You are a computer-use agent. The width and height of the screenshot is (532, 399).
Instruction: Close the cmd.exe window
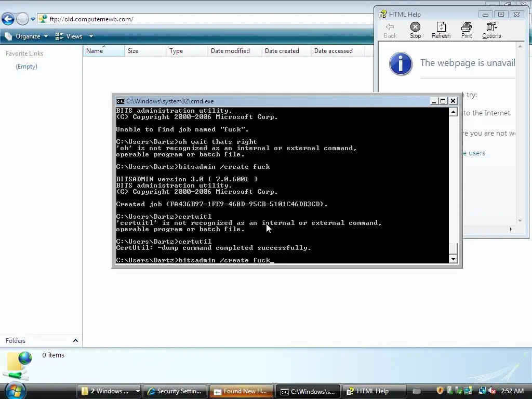click(x=453, y=101)
